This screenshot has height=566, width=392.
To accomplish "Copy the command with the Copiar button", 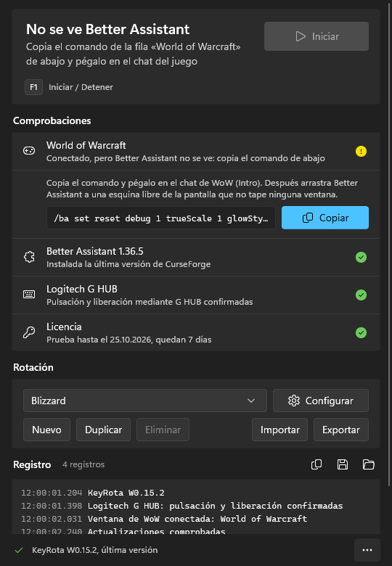I will click(325, 218).
